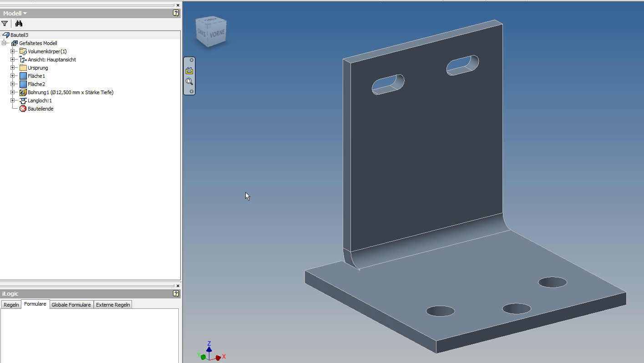Select the zoom magnifier on the floating toolbar
644x363 pixels.
click(189, 81)
